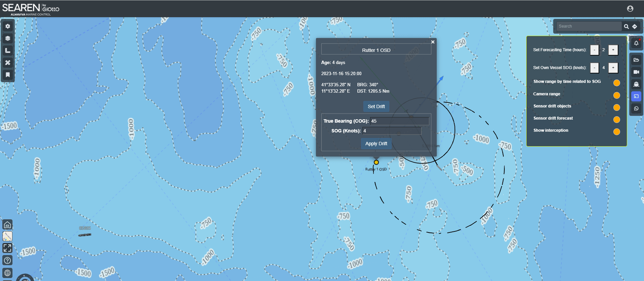Toggle Show interception option
This screenshot has width=644, height=281.
point(616,132)
